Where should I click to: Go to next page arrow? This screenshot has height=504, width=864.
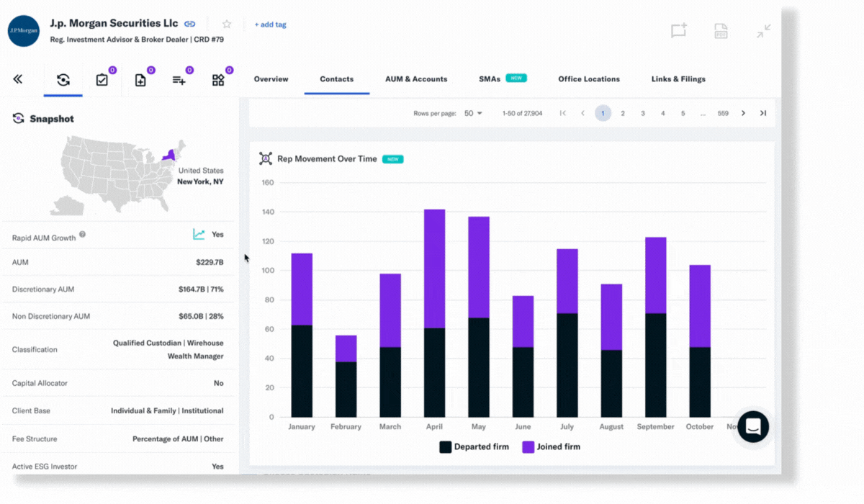click(743, 113)
